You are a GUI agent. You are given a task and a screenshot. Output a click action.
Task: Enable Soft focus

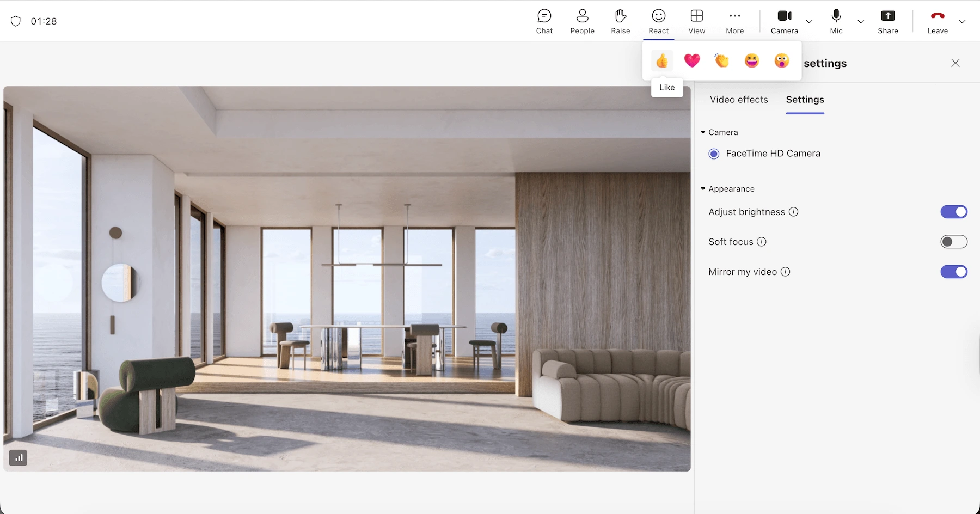(953, 241)
